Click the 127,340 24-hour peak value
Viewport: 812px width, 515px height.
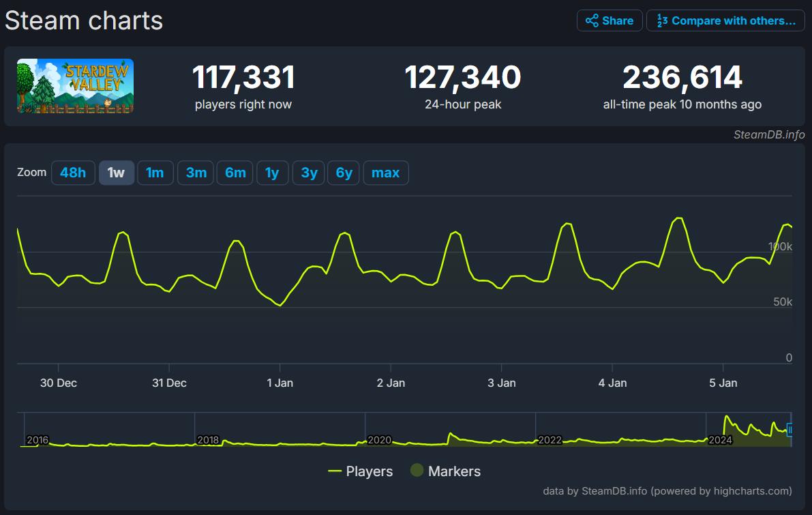[x=463, y=77]
